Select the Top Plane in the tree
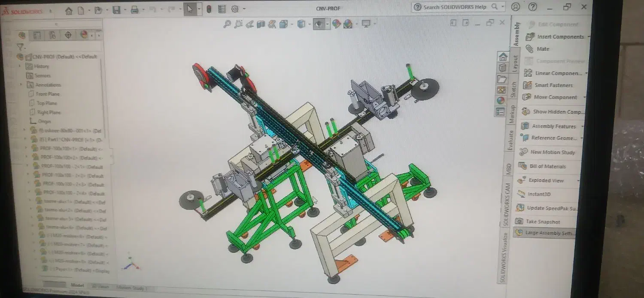 (47, 103)
